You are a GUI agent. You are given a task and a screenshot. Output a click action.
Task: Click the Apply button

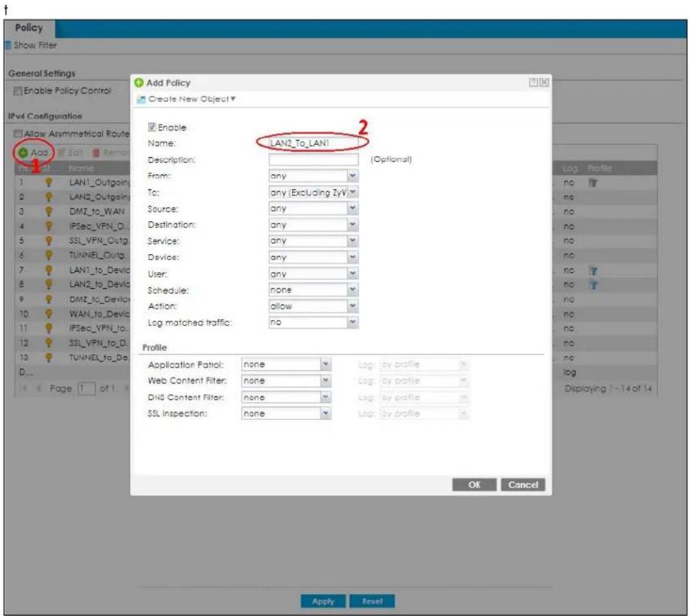(x=324, y=601)
